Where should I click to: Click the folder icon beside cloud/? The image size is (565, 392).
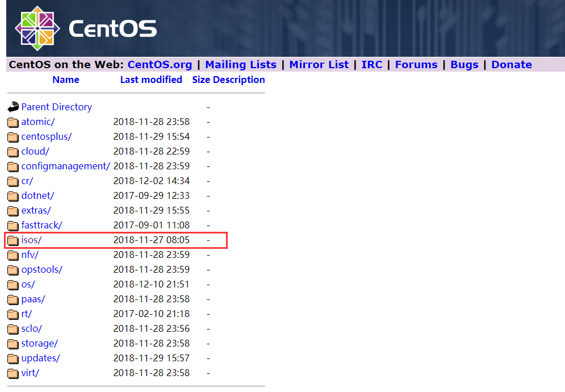pos(13,152)
